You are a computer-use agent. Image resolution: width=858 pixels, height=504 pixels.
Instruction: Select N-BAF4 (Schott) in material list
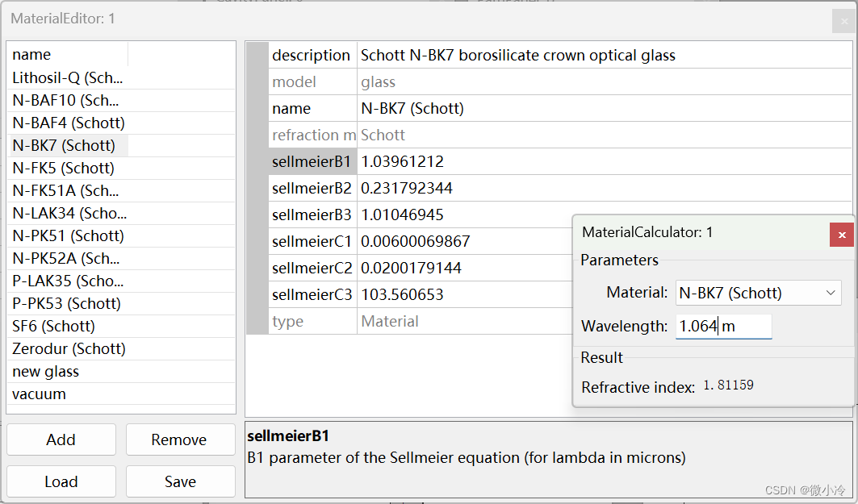(x=69, y=123)
